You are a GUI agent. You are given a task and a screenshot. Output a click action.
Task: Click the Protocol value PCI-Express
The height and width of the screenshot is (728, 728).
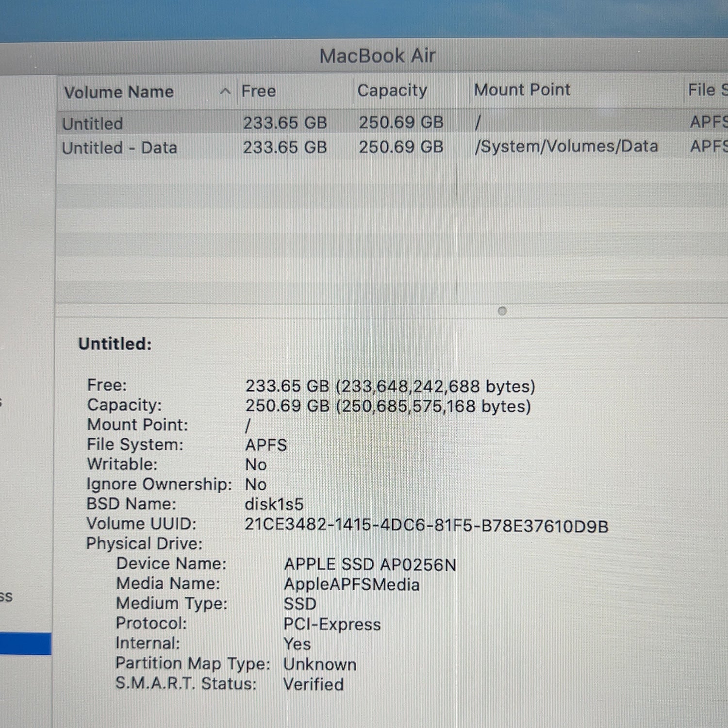point(332,624)
